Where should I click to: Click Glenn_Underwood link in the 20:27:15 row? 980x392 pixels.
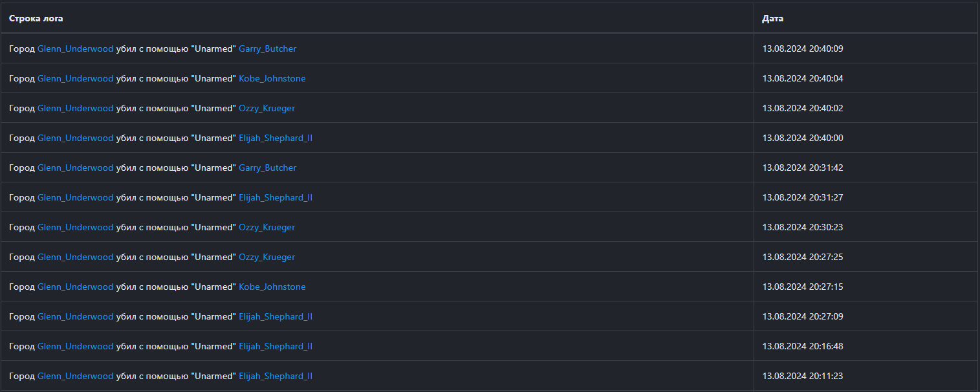[x=75, y=287]
